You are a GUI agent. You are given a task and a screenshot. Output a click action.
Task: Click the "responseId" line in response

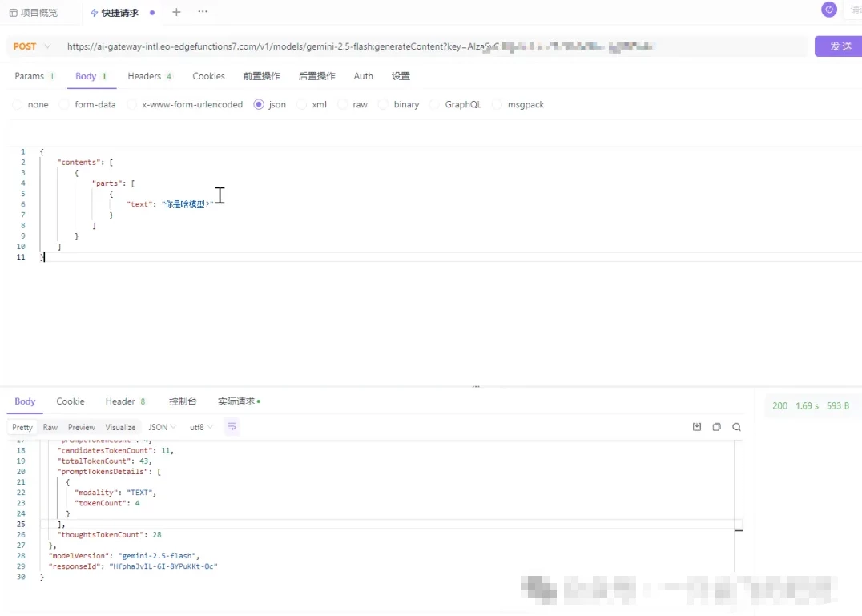pos(133,566)
